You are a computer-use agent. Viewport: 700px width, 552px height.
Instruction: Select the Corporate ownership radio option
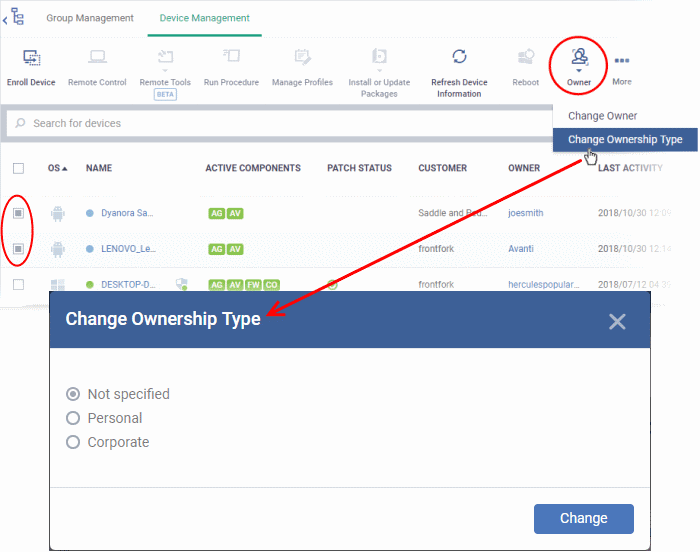73,442
